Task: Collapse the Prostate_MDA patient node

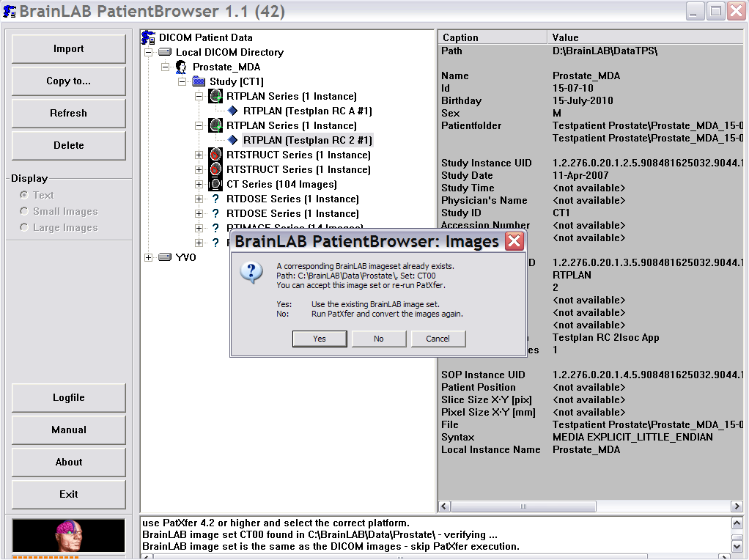Action: pos(166,67)
